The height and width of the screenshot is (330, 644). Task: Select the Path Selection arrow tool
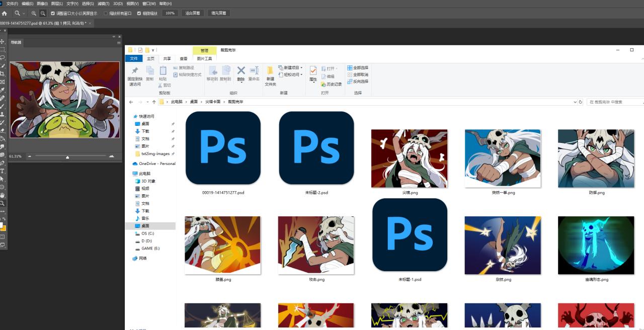(3, 179)
